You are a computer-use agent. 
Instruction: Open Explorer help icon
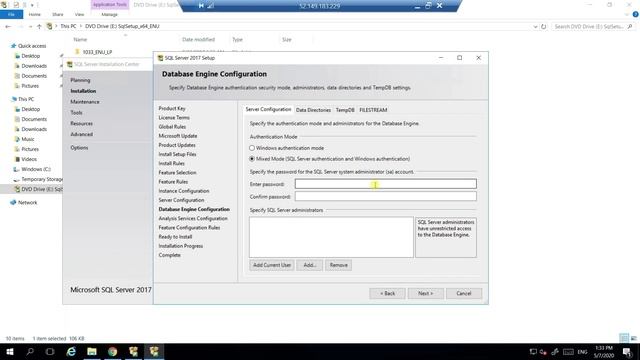click(636, 15)
